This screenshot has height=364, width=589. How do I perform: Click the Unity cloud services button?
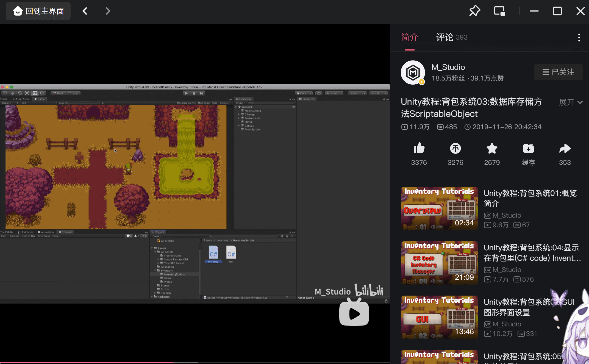319,93
